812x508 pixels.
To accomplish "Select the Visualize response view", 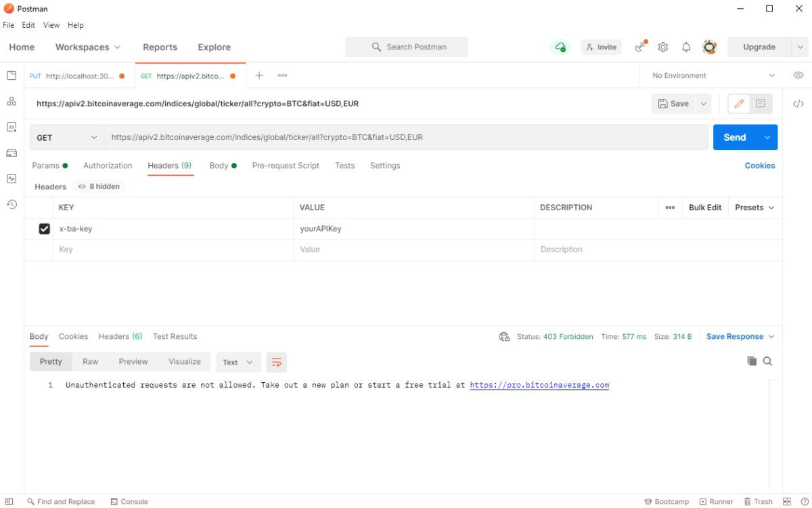I will point(185,362).
